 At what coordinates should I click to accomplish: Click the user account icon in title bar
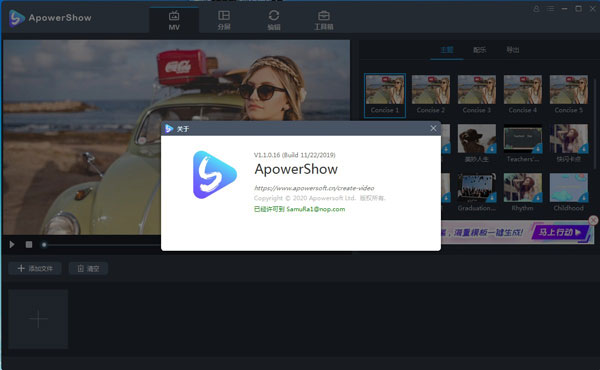click(536, 8)
